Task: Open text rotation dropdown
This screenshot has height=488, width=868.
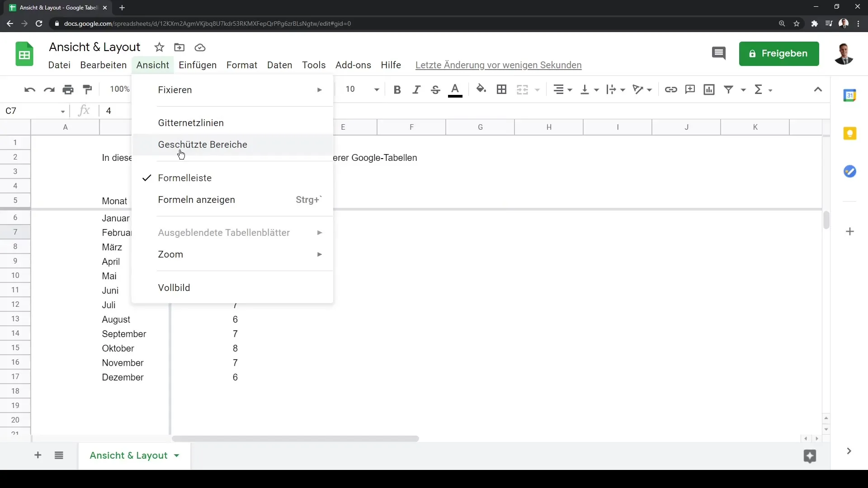Action: [x=642, y=89]
